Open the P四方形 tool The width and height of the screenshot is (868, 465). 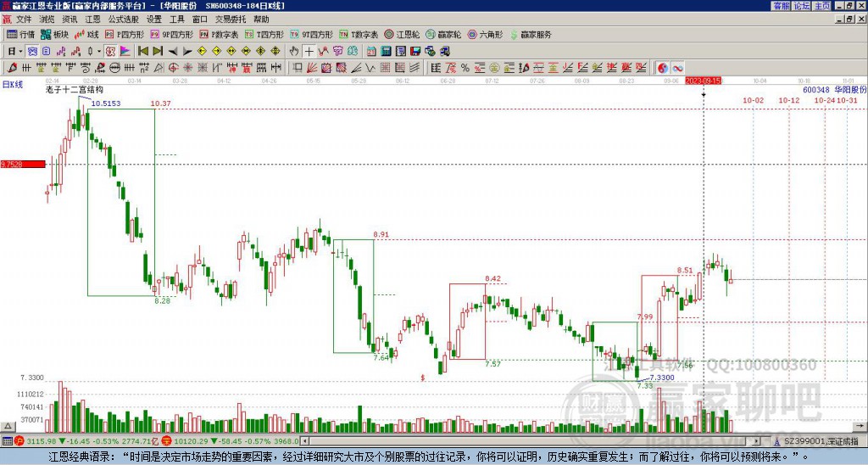pyautogui.click(x=125, y=34)
